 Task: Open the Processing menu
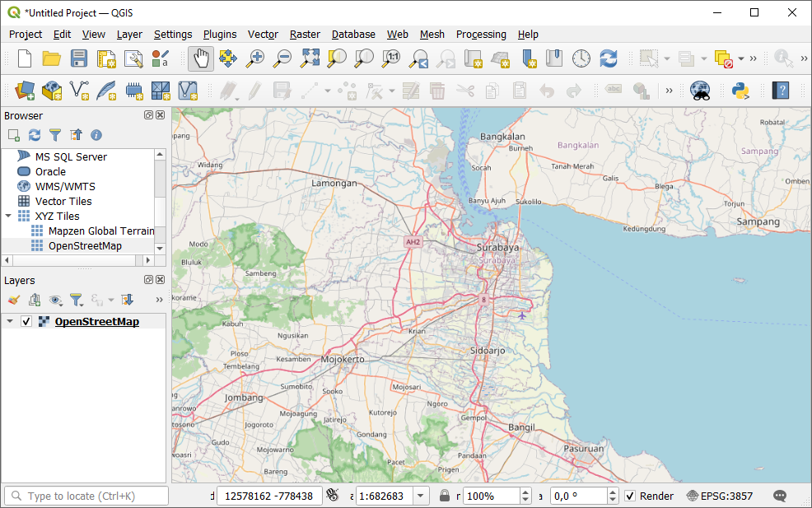click(x=481, y=35)
